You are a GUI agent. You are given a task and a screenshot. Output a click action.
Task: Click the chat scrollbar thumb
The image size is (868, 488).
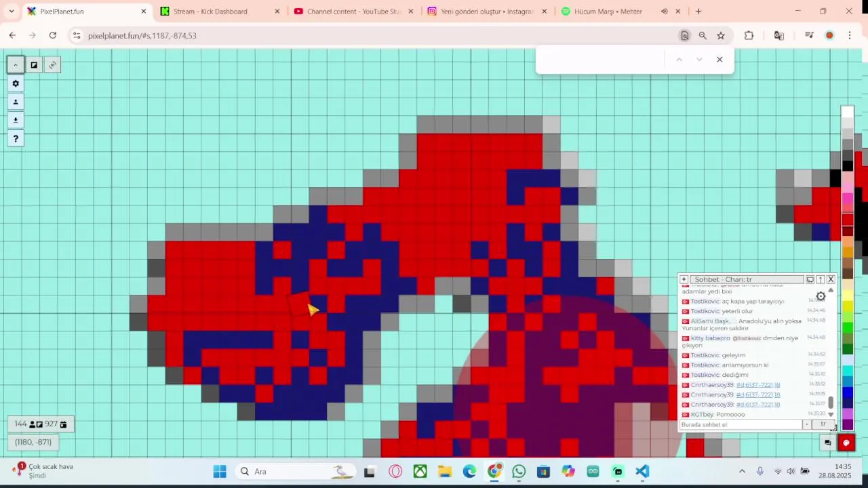click(831, 403)
